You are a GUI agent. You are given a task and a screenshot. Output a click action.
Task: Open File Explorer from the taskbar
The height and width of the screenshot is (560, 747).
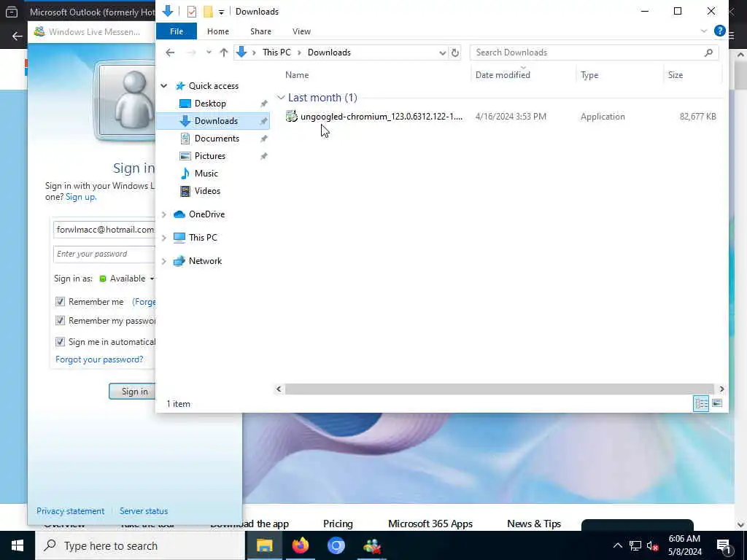coord(264,545)
